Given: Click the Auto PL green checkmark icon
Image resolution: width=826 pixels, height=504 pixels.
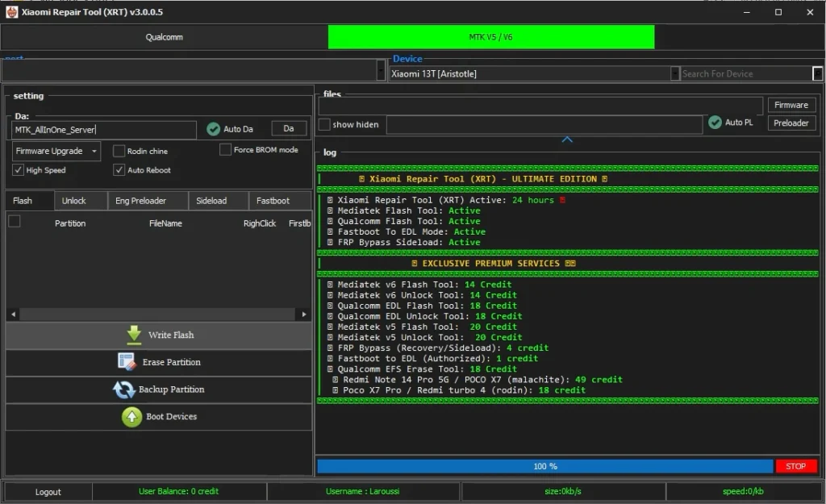Looking at the screenshot, I should [x=715, y=123].
